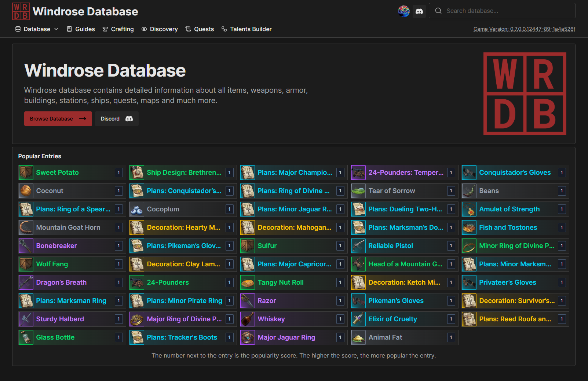Open the Database dropdown menu
Viewport: 588px width, 381px height.
(x=36, y=29)
